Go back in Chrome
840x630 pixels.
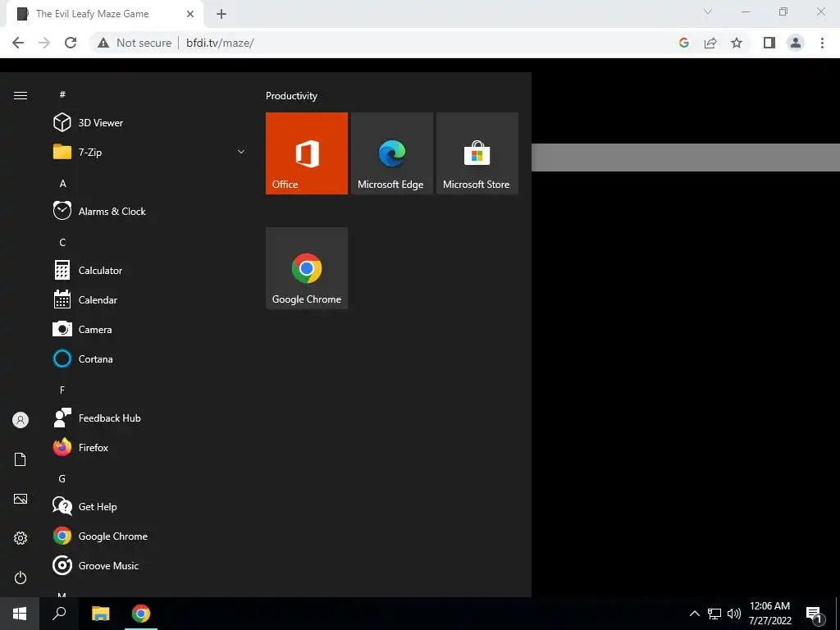point(18,43)
